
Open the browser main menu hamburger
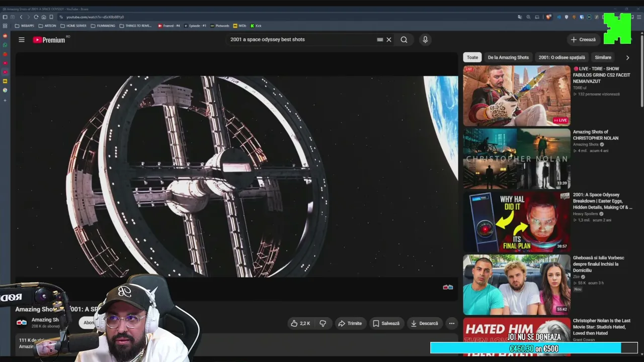640,17
